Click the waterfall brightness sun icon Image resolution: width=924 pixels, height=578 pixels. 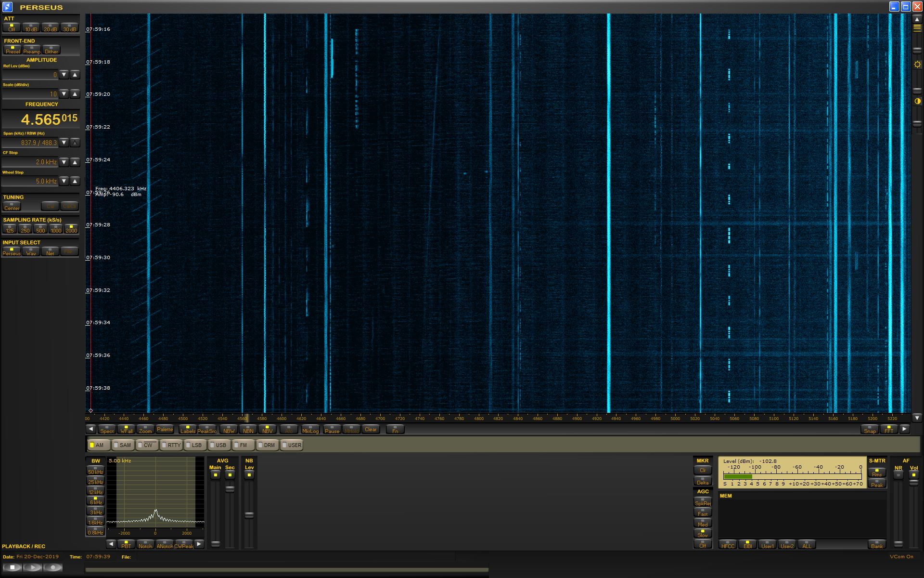click(x=917, y=65)
